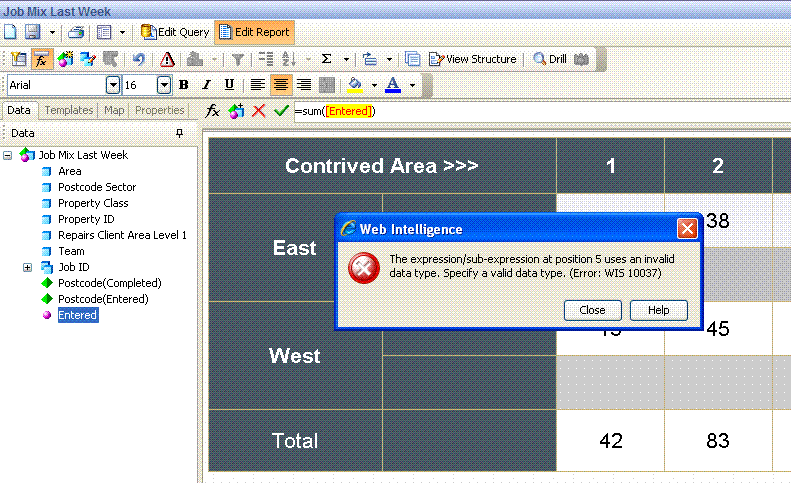Pin the Data panel with the pushpin
This screenshot has height=483, width=791.
click(180, 133)
